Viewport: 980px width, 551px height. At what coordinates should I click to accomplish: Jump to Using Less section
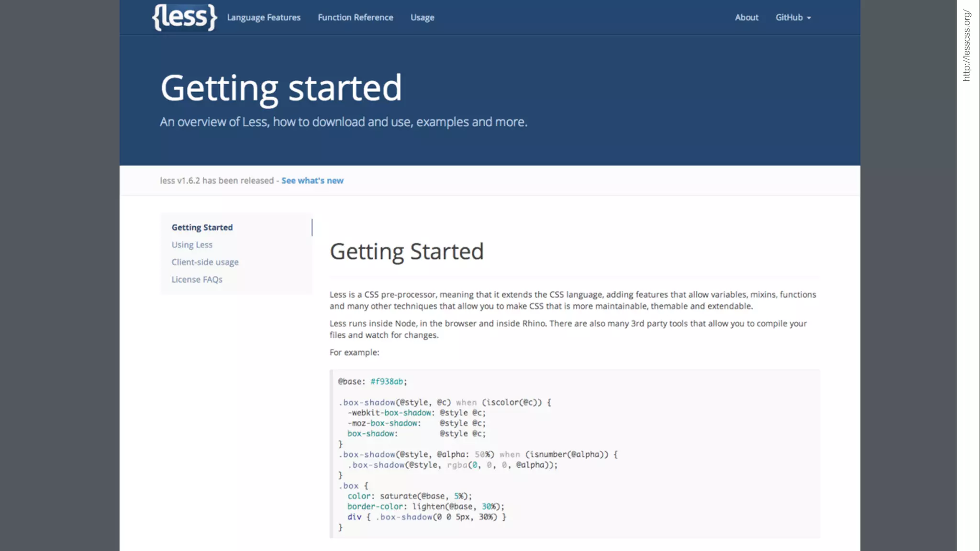[192, 245]
